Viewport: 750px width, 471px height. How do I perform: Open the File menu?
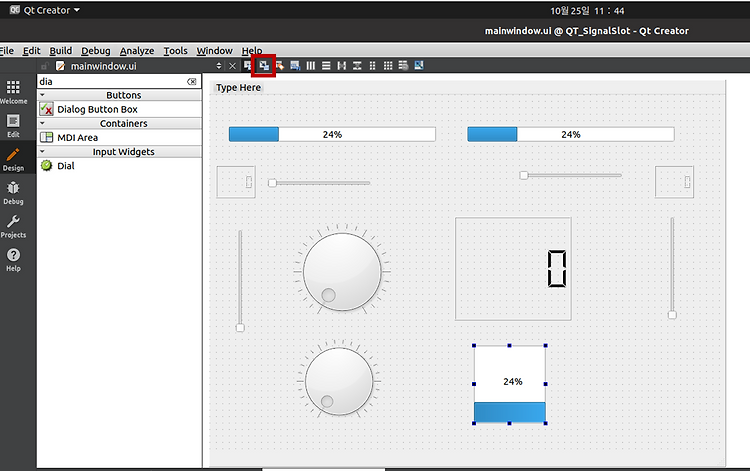pos(7,51)
